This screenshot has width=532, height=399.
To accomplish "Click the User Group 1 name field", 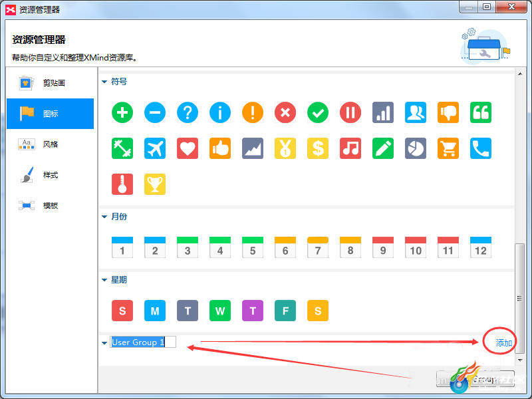I will pyautogui.click(x=143, y=342).
